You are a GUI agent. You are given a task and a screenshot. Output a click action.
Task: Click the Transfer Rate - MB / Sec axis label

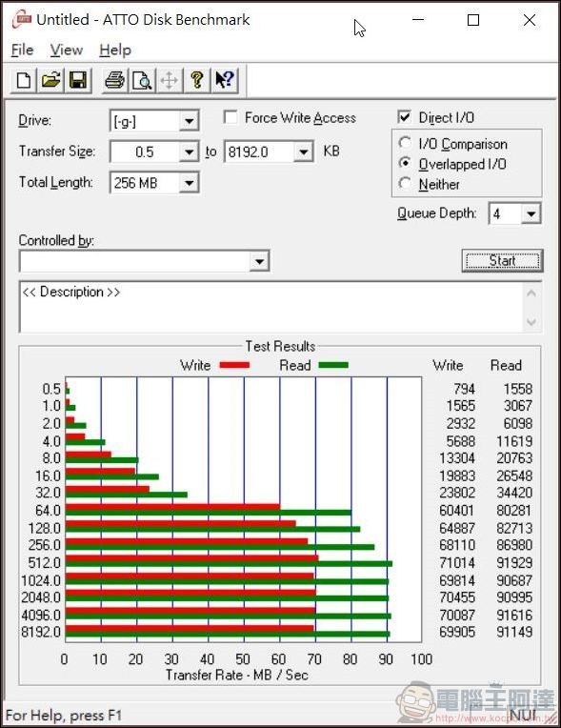pyautogui.click(x=236, y=675)
